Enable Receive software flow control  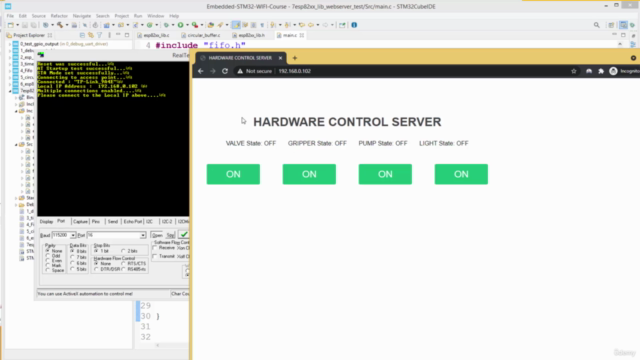click(155, 248)
